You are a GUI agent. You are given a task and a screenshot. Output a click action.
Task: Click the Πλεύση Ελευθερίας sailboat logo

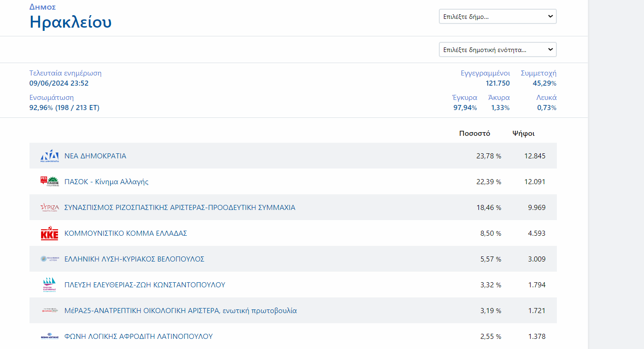click(x=49, y=285)
